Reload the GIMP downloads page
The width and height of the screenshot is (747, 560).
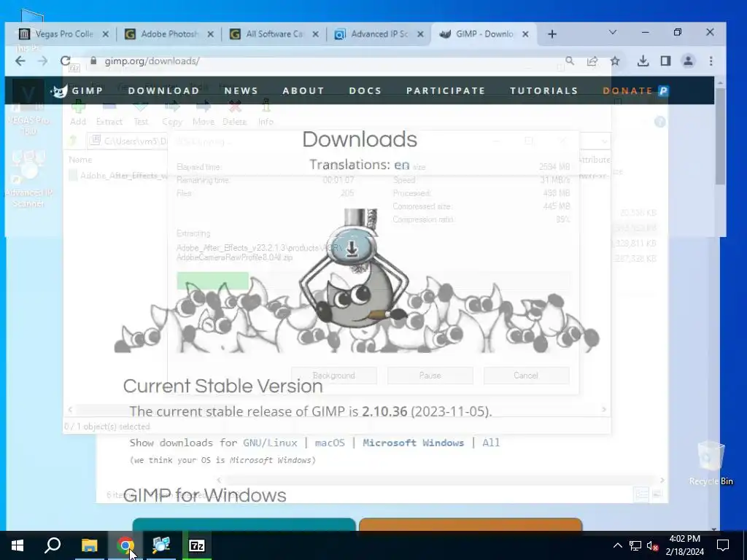65,61
